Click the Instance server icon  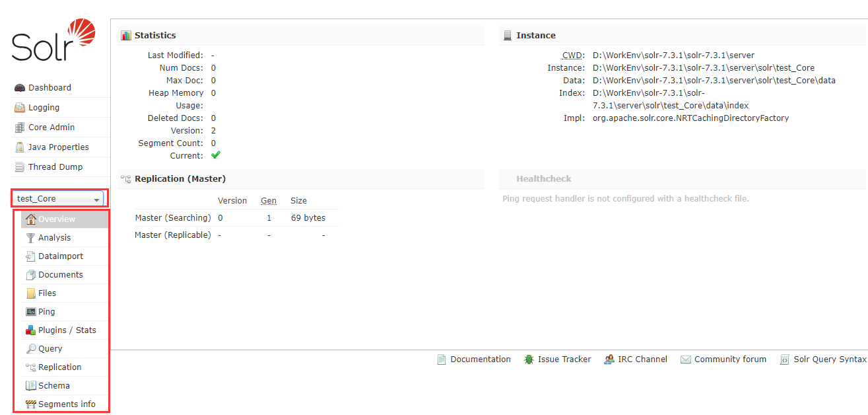508,36
